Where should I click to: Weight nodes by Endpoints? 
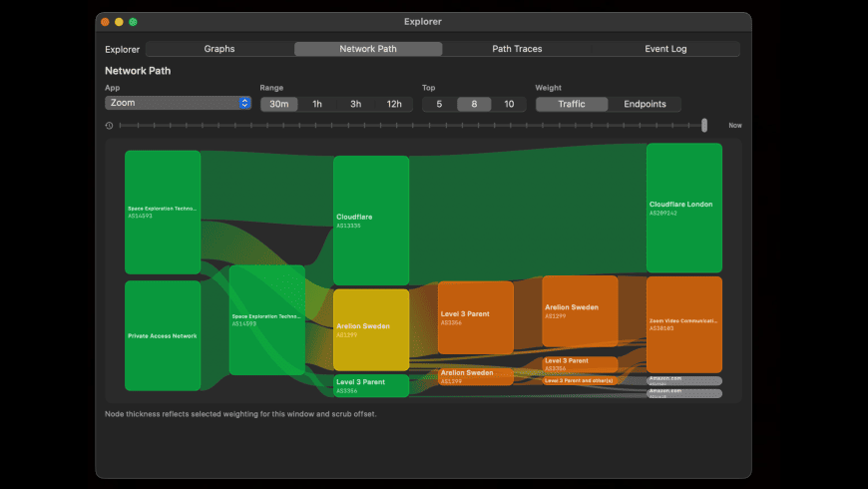(645, 104)
